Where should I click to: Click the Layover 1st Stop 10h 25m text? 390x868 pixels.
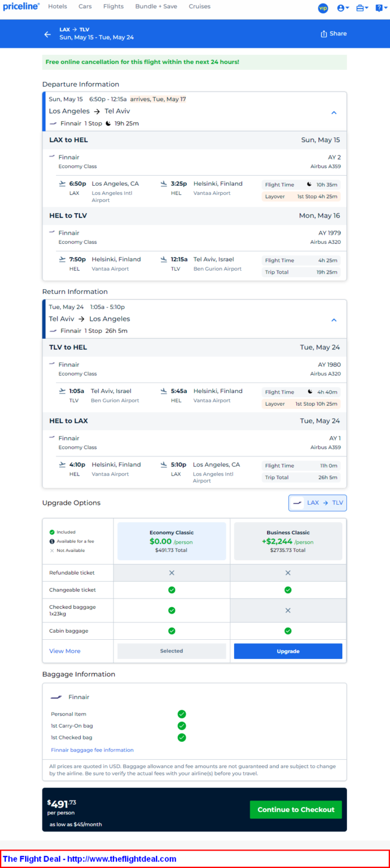coord(302,404)
